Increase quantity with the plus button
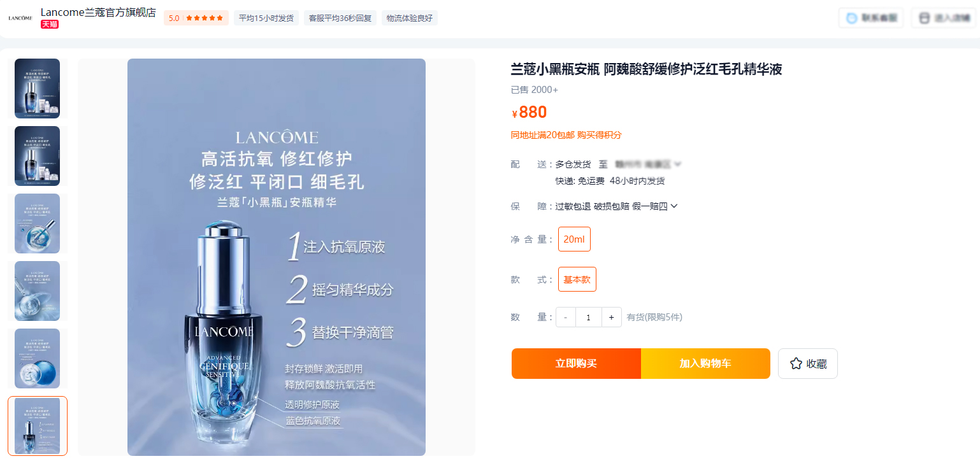This screenshot has height=468, width=980. (x=612, y=317)
